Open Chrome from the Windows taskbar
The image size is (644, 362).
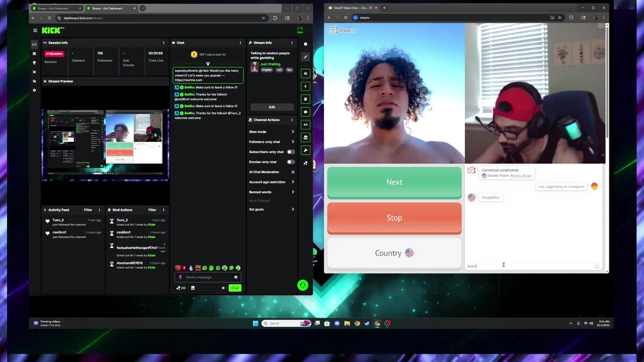[x=357, y=323]
